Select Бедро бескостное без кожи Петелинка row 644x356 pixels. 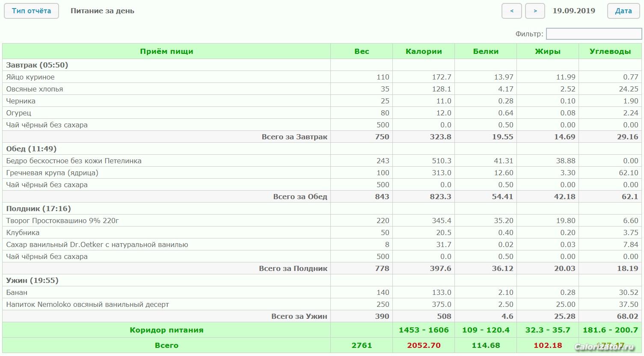[x=322, y=161]
